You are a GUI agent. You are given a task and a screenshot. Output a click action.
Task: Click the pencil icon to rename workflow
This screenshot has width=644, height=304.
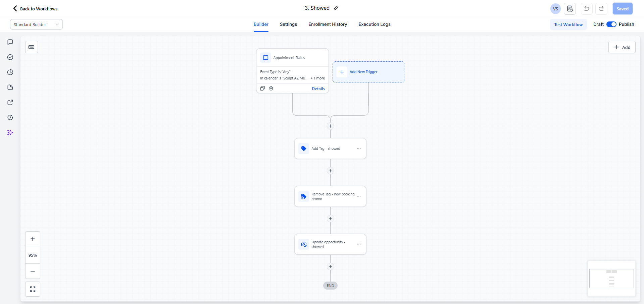pos(336,8)
